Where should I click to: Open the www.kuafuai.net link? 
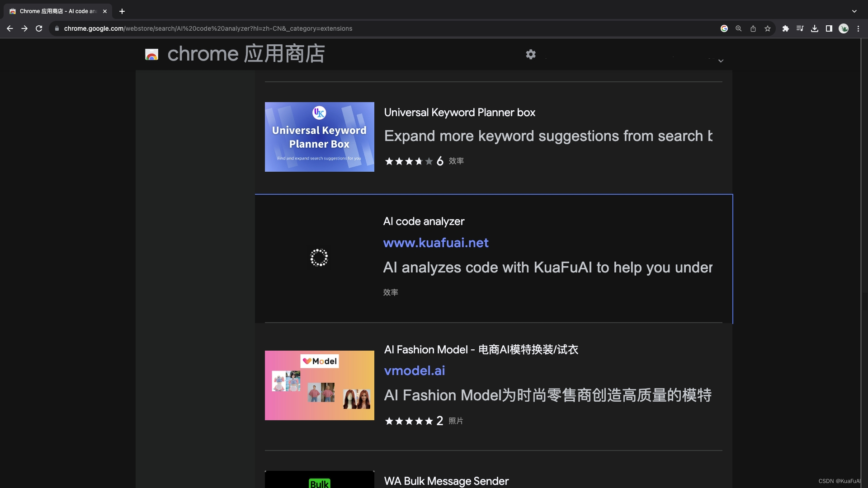coord(436,243)
